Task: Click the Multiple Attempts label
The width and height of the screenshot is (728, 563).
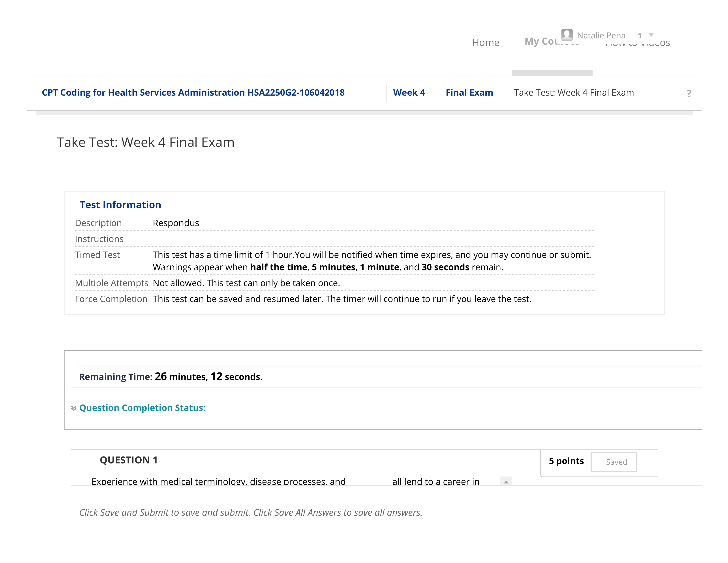Action: pos(111,283)
